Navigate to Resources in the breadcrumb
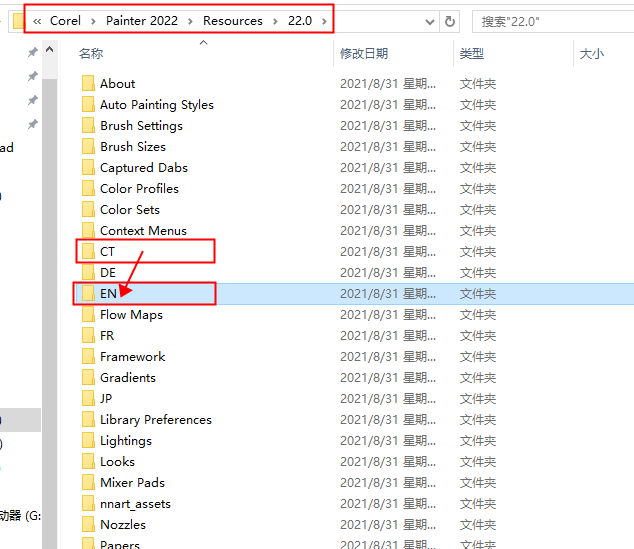This screenshot has width=634, height=549. click(232, 21)
